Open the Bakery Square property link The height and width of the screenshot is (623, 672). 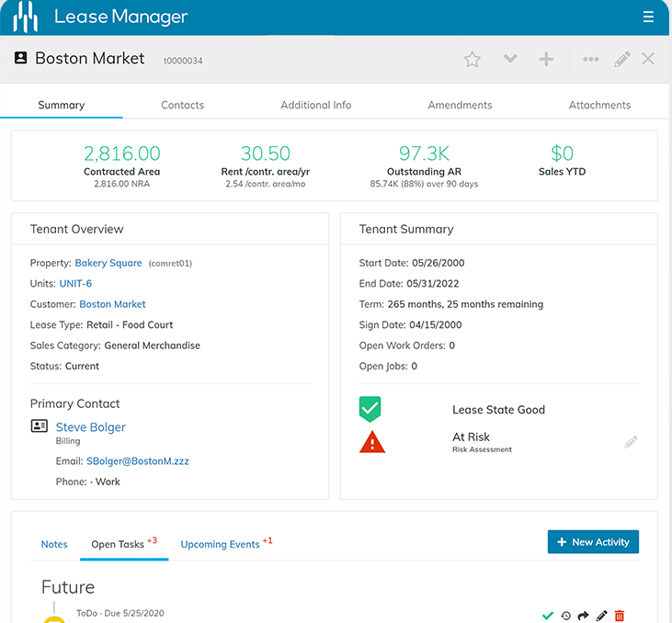click(x=108, y=263)
